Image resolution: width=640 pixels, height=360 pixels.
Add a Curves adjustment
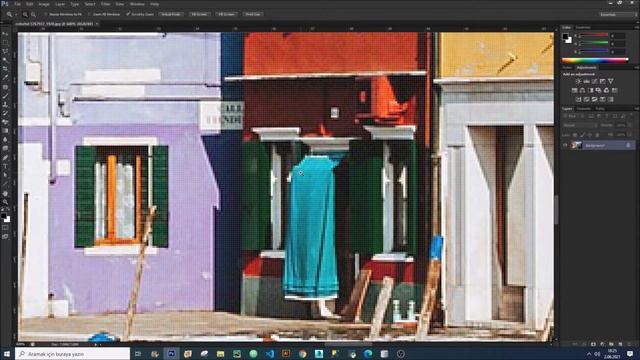[x=594, y=81]
